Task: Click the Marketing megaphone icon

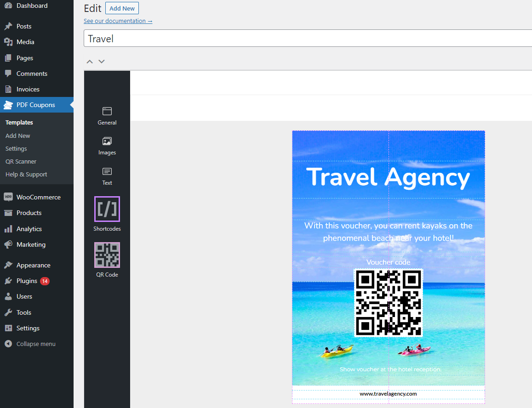Action: [8, 244]
